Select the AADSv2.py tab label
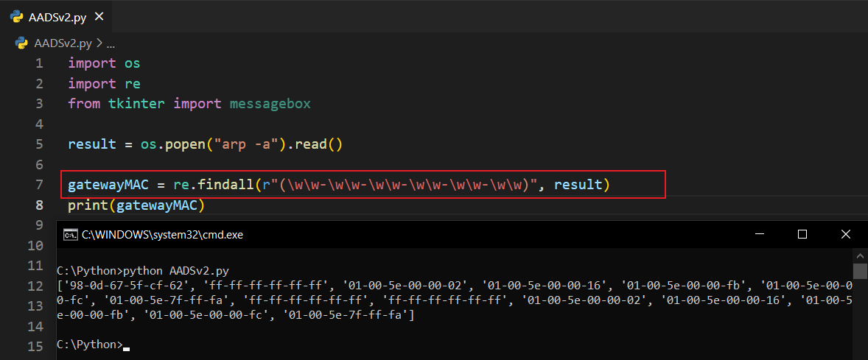 (57, 17)
